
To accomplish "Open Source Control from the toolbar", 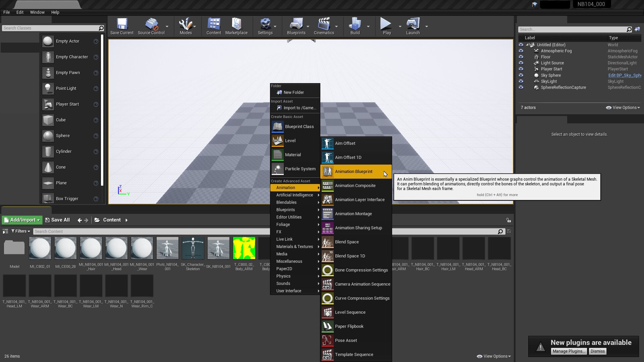I will 151,26.
